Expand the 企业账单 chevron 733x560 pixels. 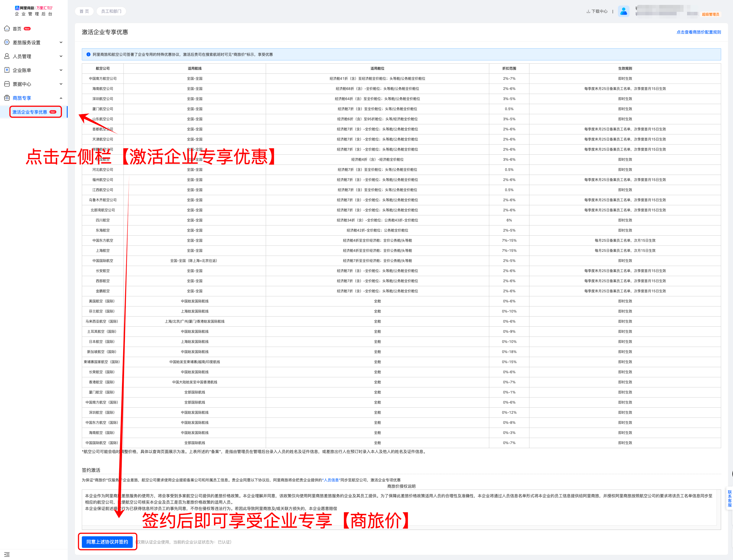click(61, 70)
